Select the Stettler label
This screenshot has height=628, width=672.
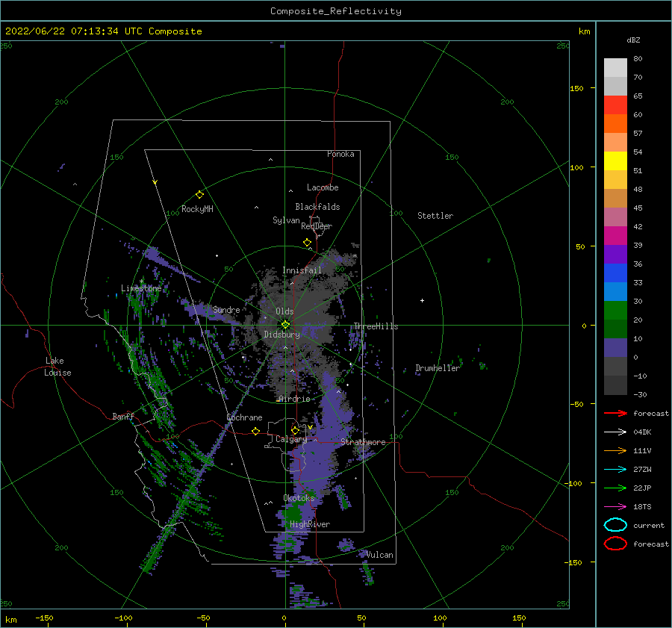click(x=435, y=216)
